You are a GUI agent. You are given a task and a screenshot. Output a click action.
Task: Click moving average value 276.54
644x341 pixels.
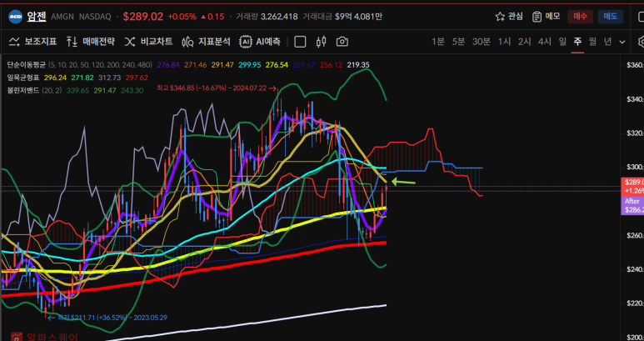point(277,65)
